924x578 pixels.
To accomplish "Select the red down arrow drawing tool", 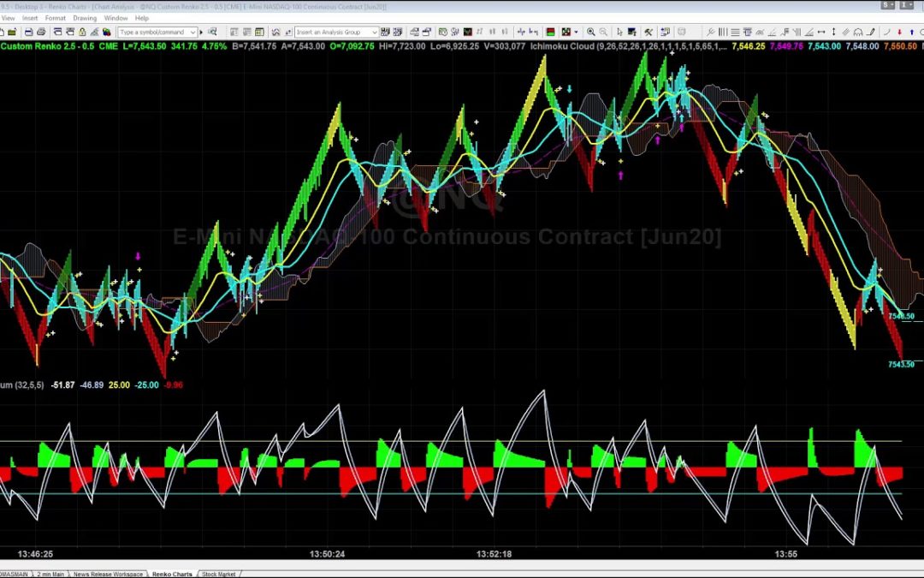I will pos(898,32).
